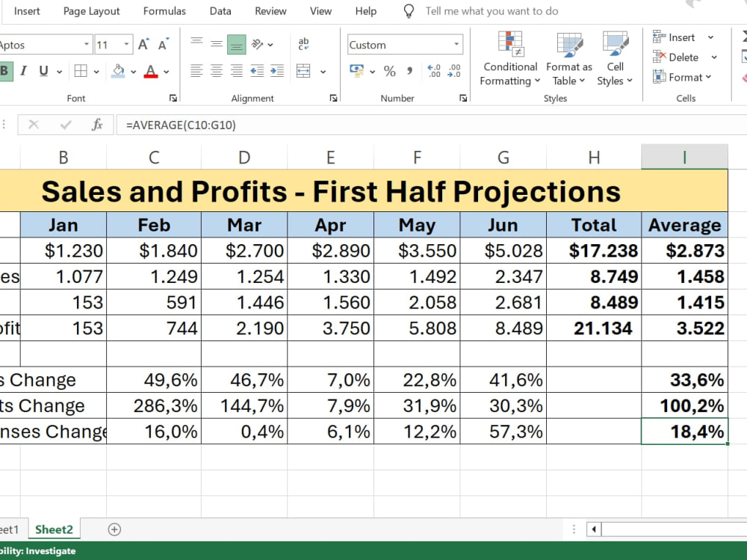Screen dimensions: 747x560
Task: Open Alignment settings dialog launcher
Action: (x=333, y=98)
